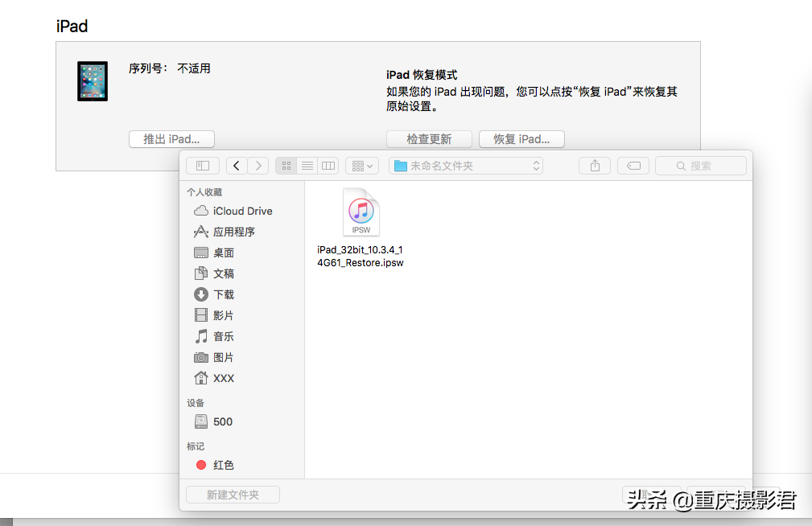Select the IPSW firmware file icon
812x526 pixels.
[361, 212]
